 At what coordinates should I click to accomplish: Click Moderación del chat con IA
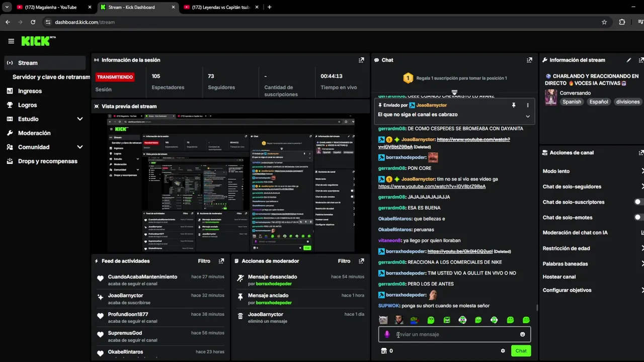click(x=575, y=233)
